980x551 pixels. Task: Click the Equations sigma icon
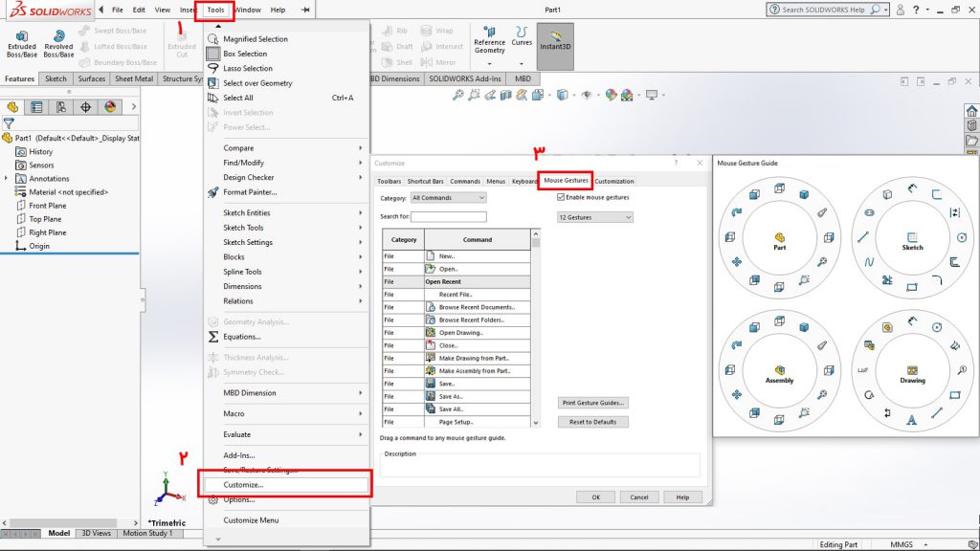[213, 337]
